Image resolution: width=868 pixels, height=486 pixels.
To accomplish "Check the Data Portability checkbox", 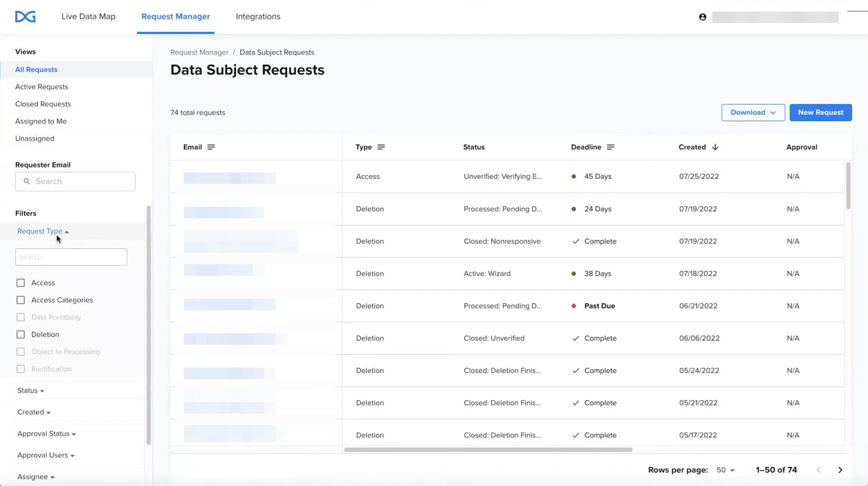I will [21, 317].
